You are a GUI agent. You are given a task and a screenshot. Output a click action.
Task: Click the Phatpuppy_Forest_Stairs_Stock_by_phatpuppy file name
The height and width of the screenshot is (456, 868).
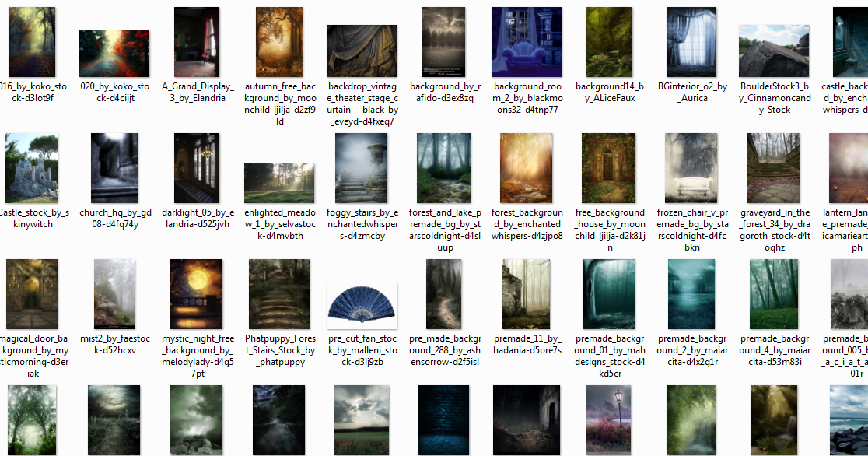click(280, 350)
